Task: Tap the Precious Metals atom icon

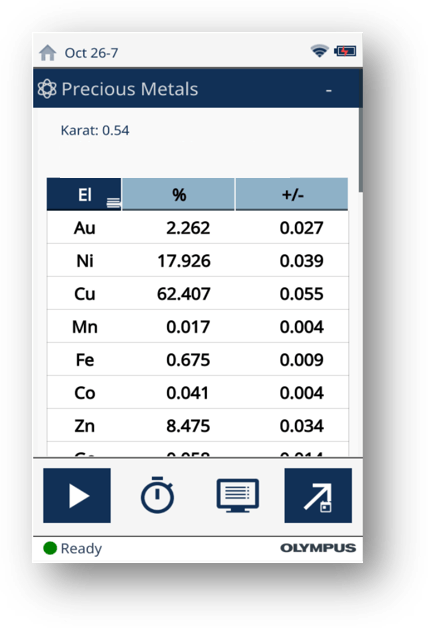Action: [47, 89]
